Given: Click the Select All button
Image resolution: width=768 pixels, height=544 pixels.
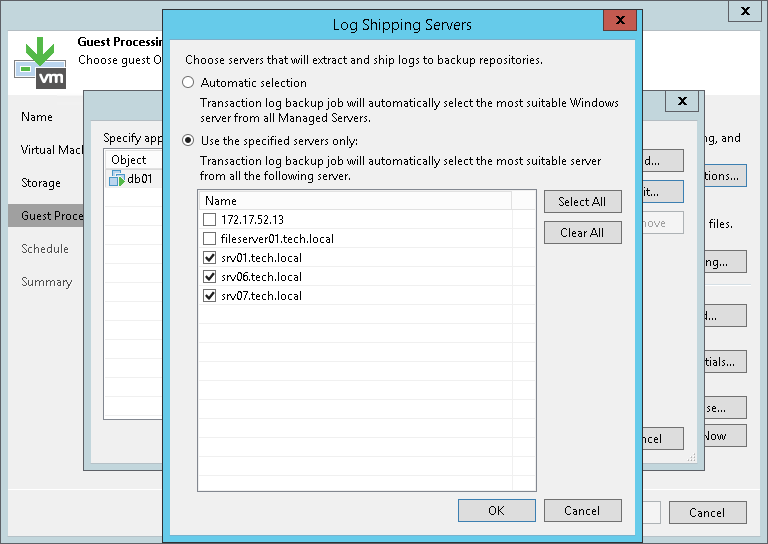Looking at the screenshot, I should pos(582,202).
